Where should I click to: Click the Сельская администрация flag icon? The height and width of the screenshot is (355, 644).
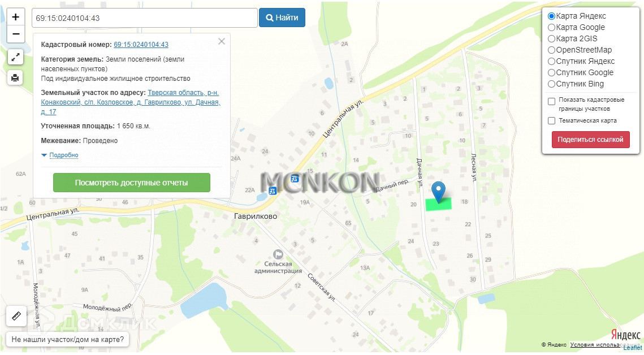tap(278, 254)
